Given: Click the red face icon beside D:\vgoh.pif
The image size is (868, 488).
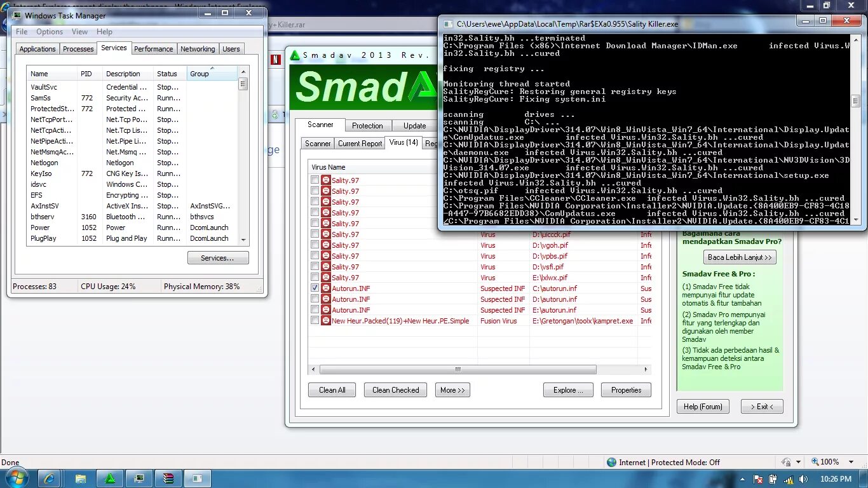Looking at the screenshot, I should coord(326,245).
